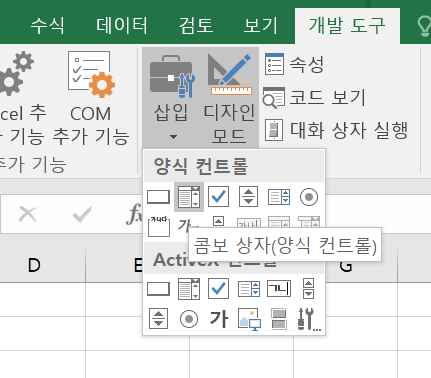Viewport: 431px width, 378px height.
Task: Insert ActiveX command button
Action: (x=159, y=289)
